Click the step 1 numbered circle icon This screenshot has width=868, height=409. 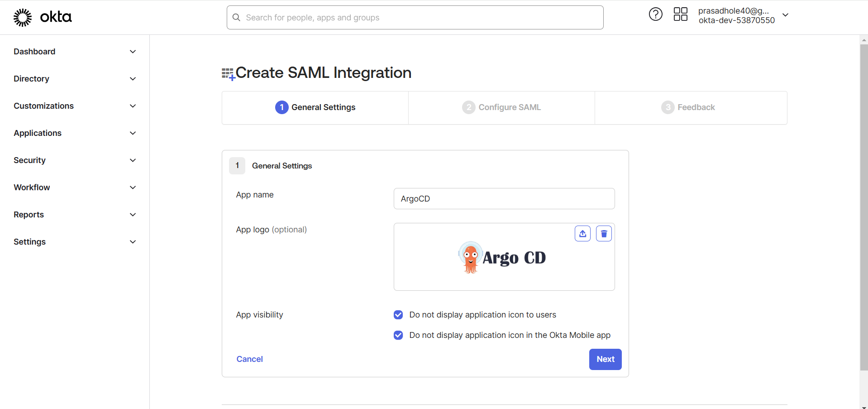(281, 107)
